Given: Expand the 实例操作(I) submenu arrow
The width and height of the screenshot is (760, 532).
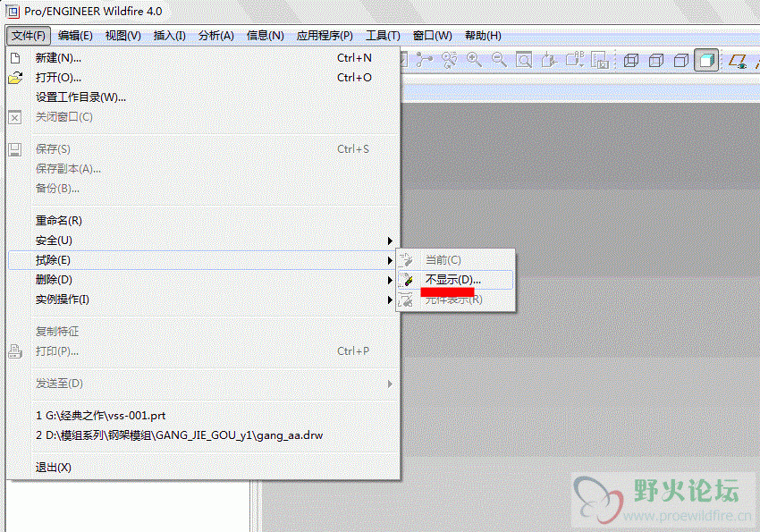Looking at the screenshot, I should (390, 300).
